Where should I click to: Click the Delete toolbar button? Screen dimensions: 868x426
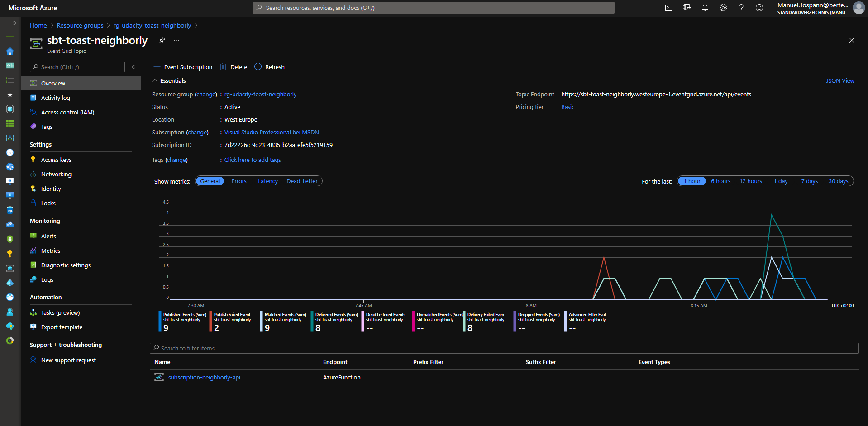(x=234, y=67)
